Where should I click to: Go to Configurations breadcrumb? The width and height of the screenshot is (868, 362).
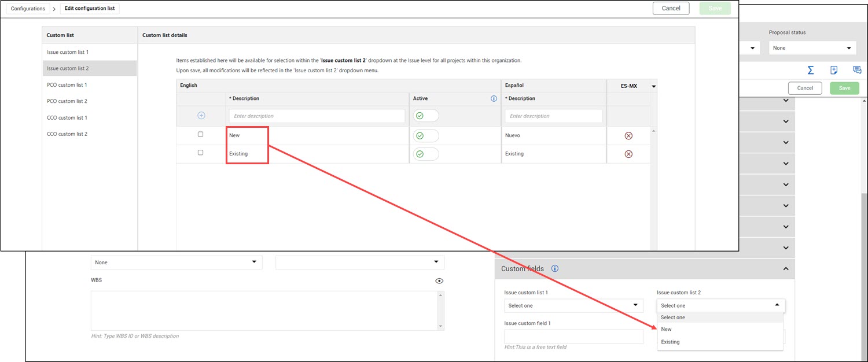(28, 9)
